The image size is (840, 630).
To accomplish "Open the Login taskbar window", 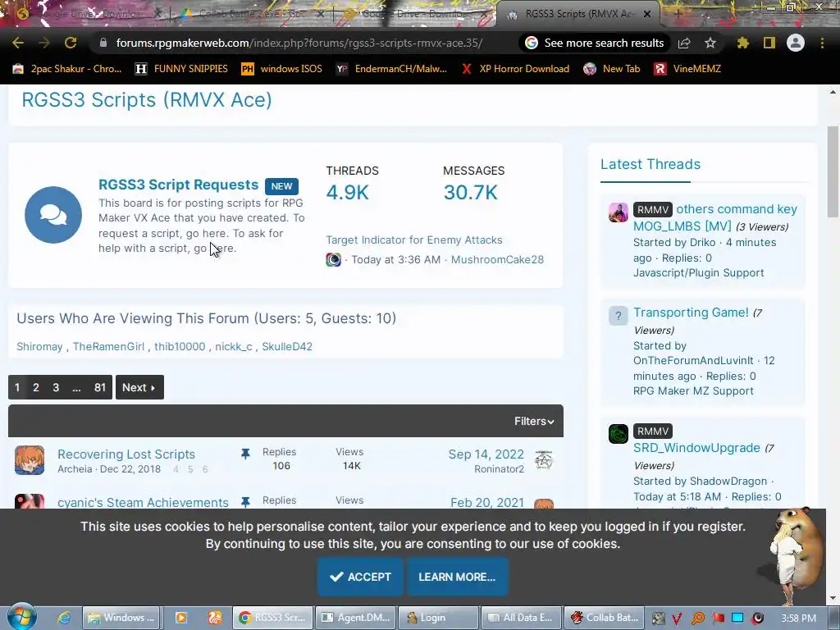I will tap(438, 618).
